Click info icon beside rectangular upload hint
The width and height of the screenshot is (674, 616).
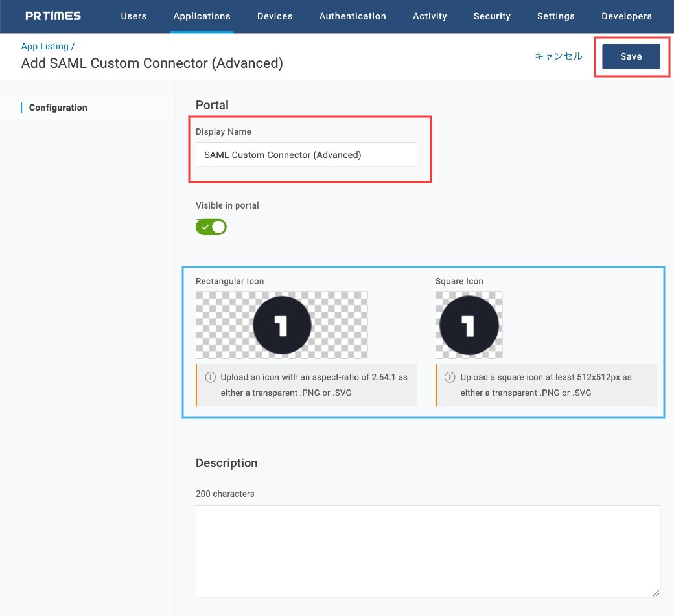pos(210,377)
